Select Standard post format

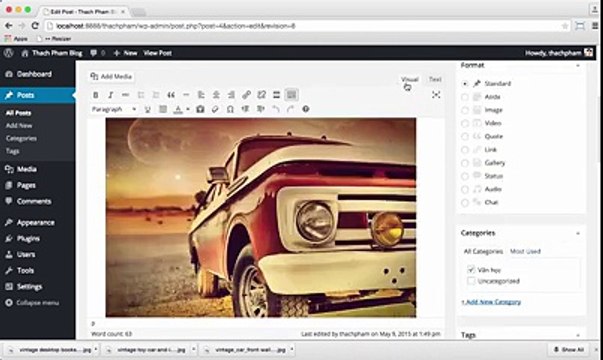click(x=465, y=83)
